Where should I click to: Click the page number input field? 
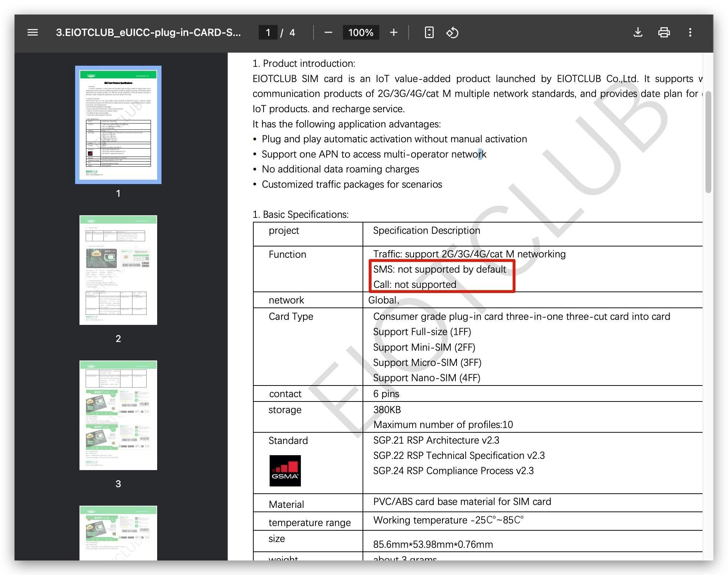click(268, 33)
